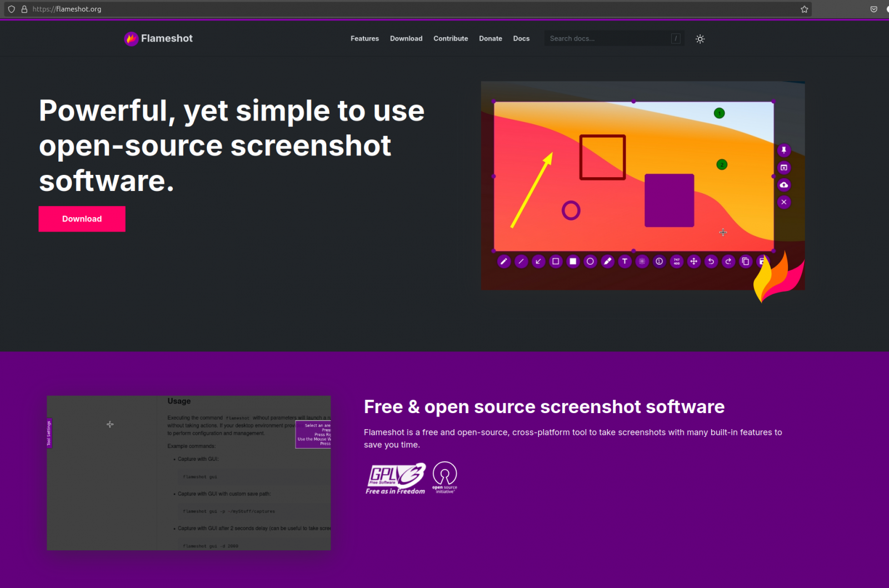Click the Flameshot flame logo icon
This screenshot has width=889, height=588.
(131, 38)
